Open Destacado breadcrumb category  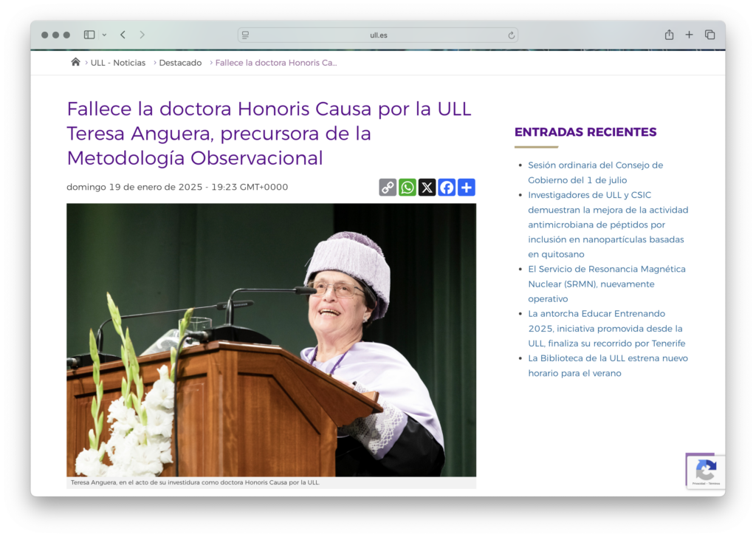180,63
